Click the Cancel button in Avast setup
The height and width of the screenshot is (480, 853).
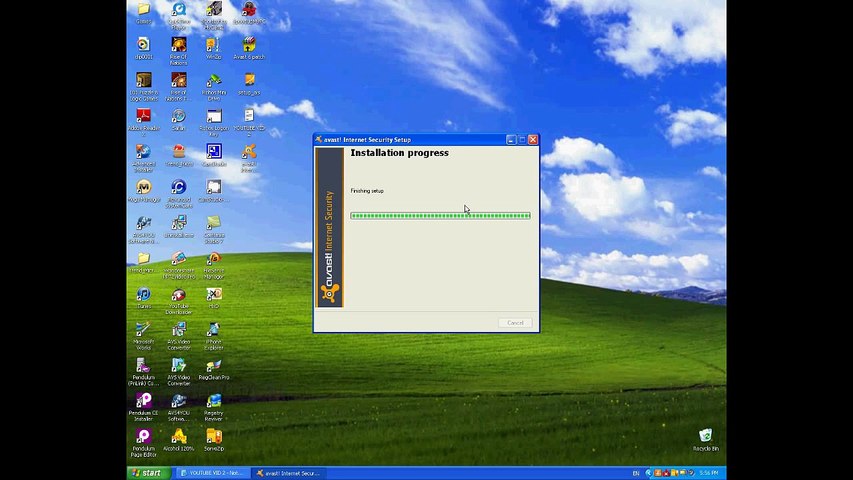[x=515, y=323]
